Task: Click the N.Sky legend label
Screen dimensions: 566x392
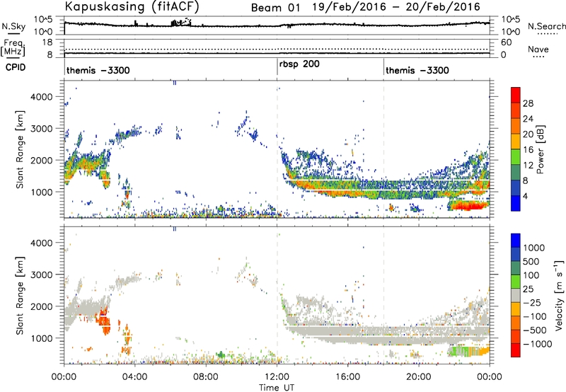Action: point(13,26)
